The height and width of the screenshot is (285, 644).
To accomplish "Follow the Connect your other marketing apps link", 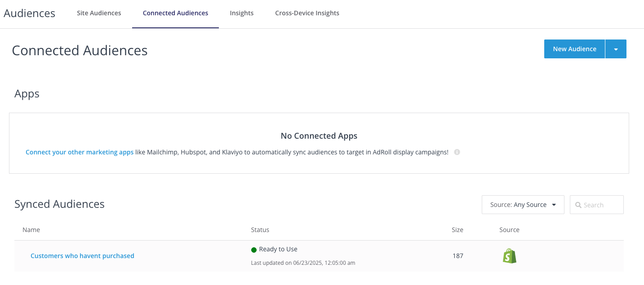I will (x=80, y=152).
